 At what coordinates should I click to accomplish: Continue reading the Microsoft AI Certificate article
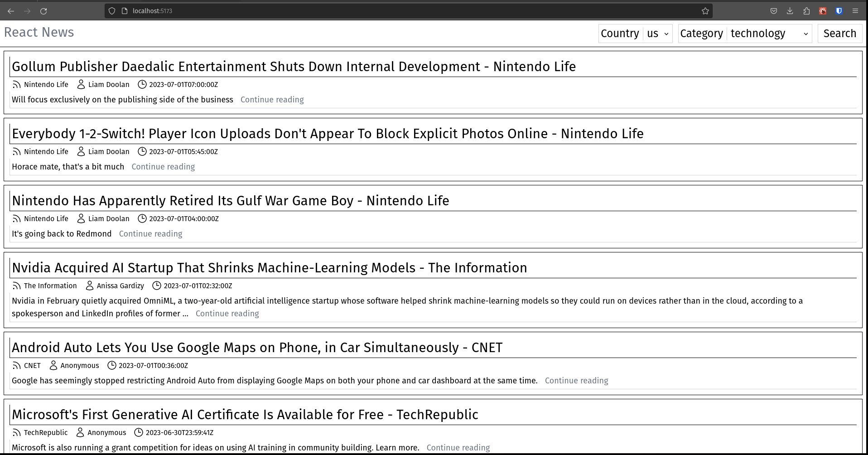coord(458,448)
